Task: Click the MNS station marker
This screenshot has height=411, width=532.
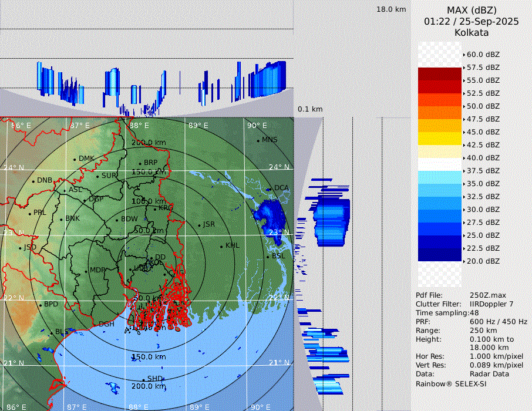Action: [258, 140]
